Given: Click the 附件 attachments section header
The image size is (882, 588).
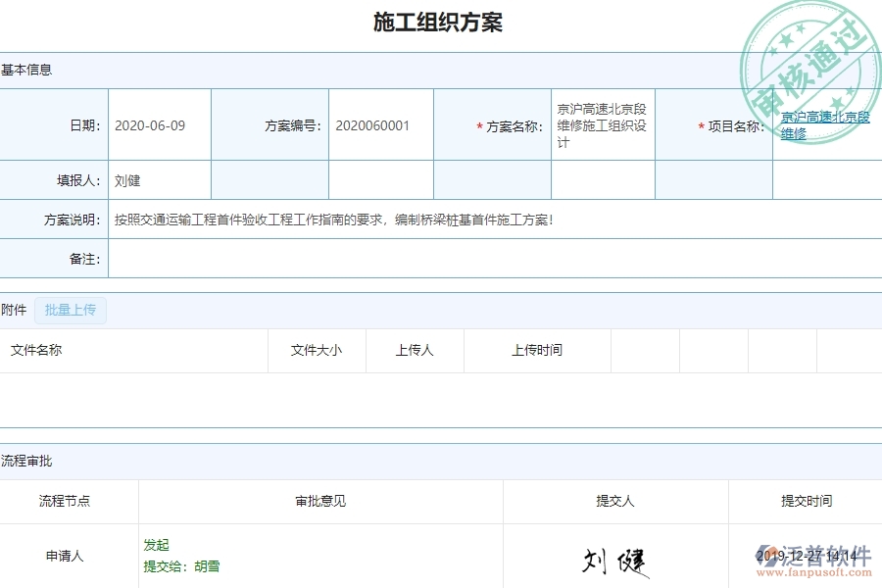Looking at the screenshot, I should tap(14, 310).
